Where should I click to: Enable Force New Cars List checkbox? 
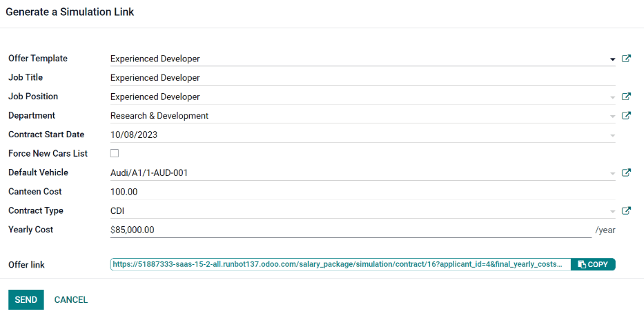point(115,153)
